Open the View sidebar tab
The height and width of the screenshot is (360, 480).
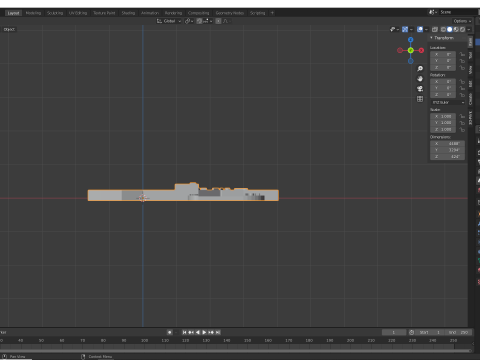click(x=470, y=69)
